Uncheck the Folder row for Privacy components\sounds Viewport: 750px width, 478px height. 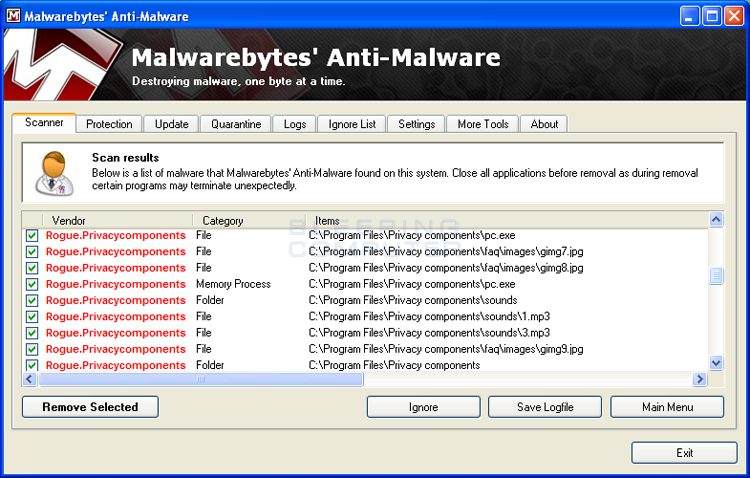coord(32,300)
